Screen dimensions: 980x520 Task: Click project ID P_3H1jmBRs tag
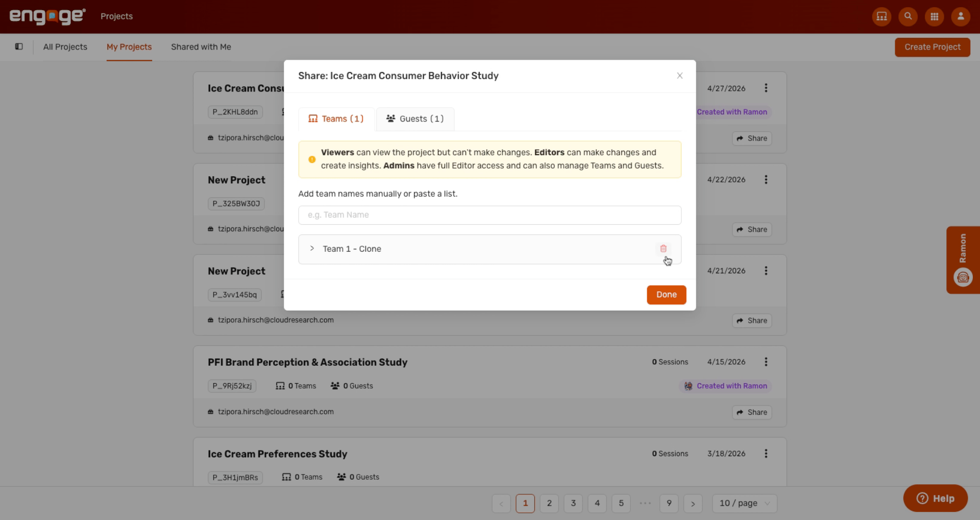coord(235,478)
